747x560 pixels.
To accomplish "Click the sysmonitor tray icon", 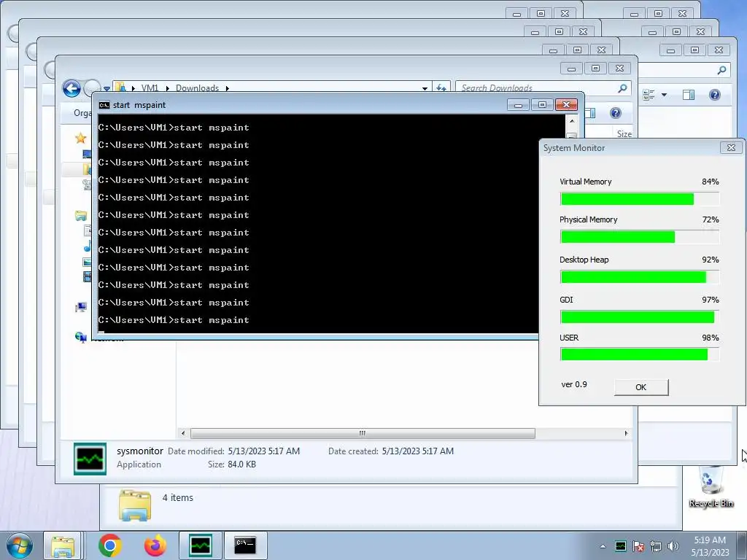I will click(620, 546).
